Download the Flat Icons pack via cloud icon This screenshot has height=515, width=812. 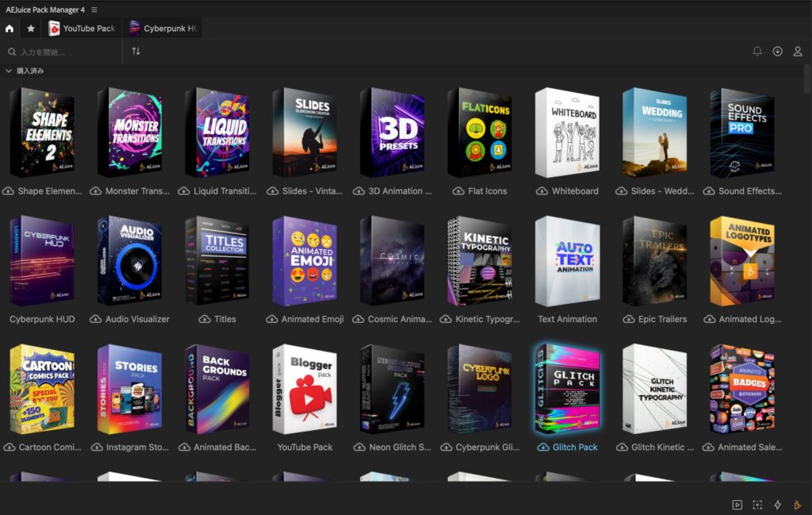(458, 191)
